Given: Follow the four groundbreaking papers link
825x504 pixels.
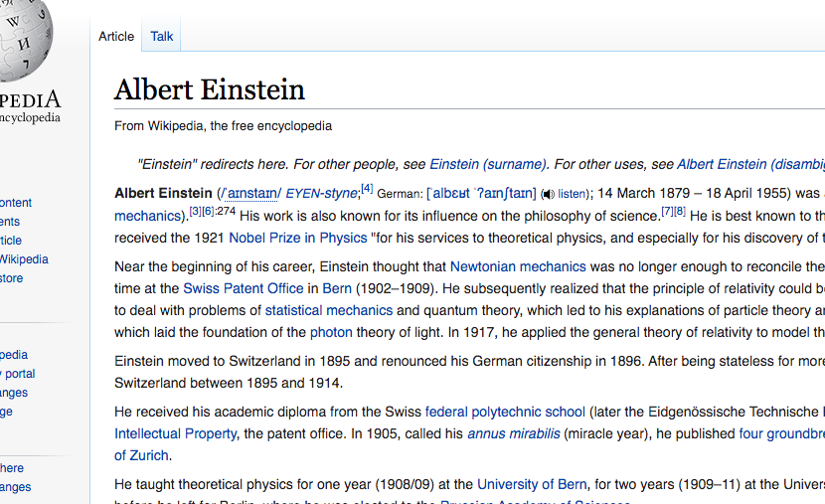Looking at the screenshot, I should tap(782, 433).
